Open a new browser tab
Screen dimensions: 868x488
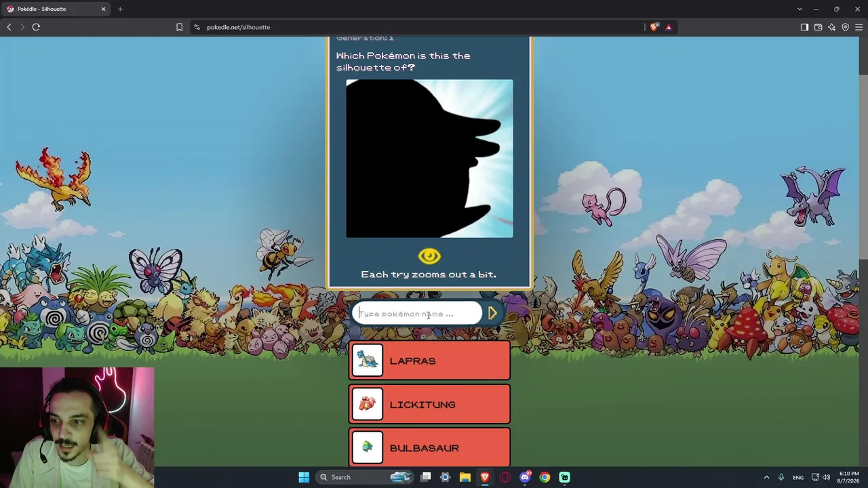click(120, 9)
